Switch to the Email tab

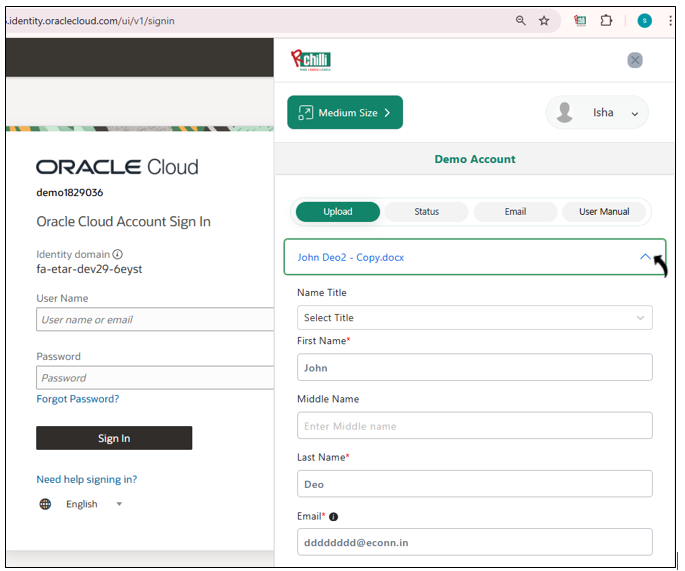[515, 212]
